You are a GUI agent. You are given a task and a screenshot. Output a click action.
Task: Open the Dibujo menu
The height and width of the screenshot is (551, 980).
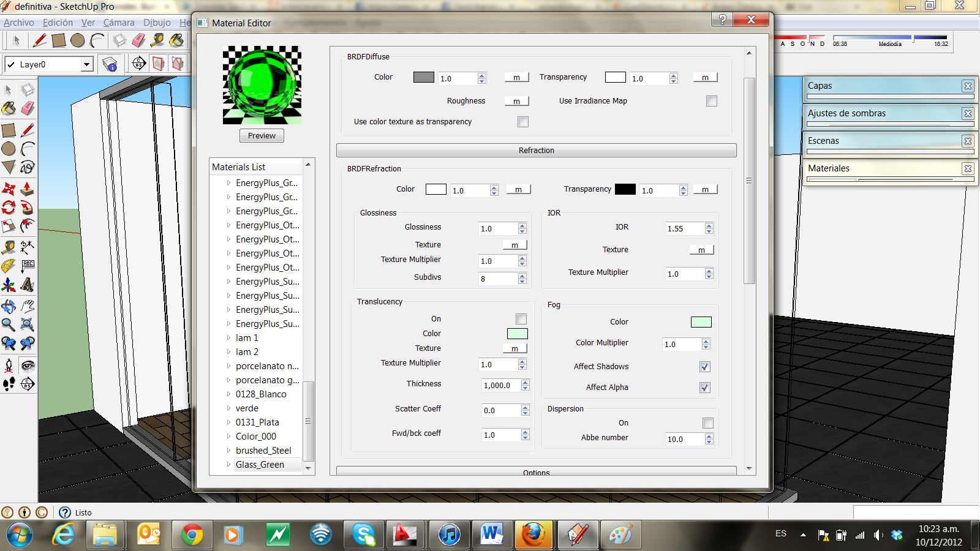157,23
